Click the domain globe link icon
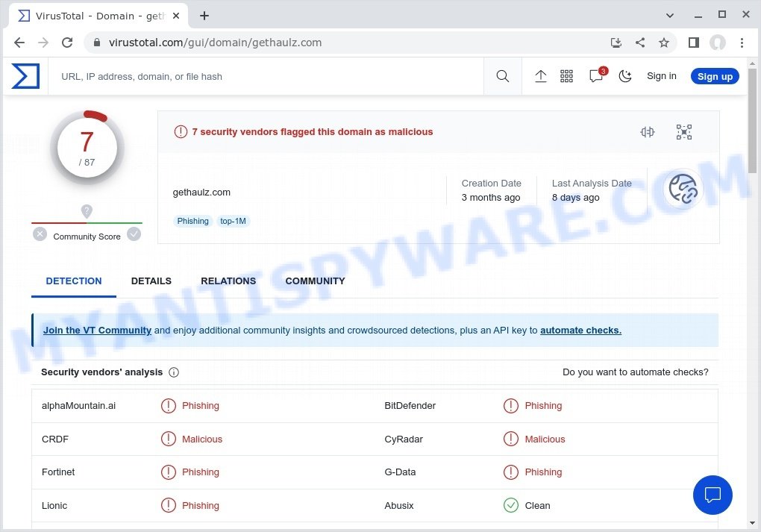This screenshot has width=761, height=532. click(683, 189)
